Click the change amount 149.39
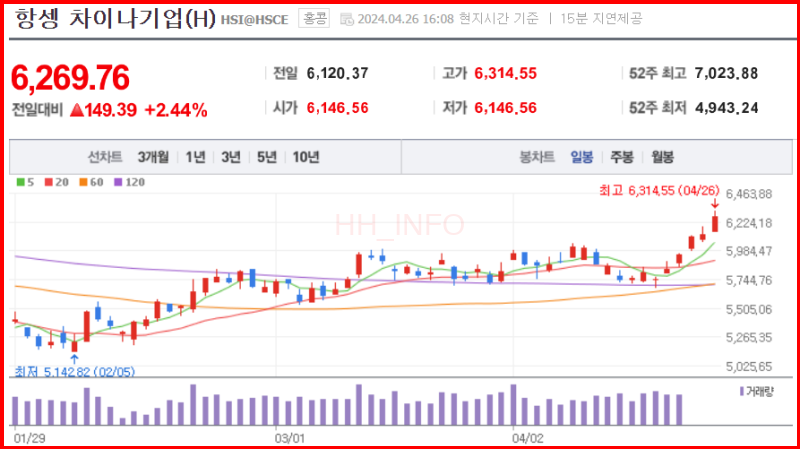 pyautogui.click(x=111, y=110)
